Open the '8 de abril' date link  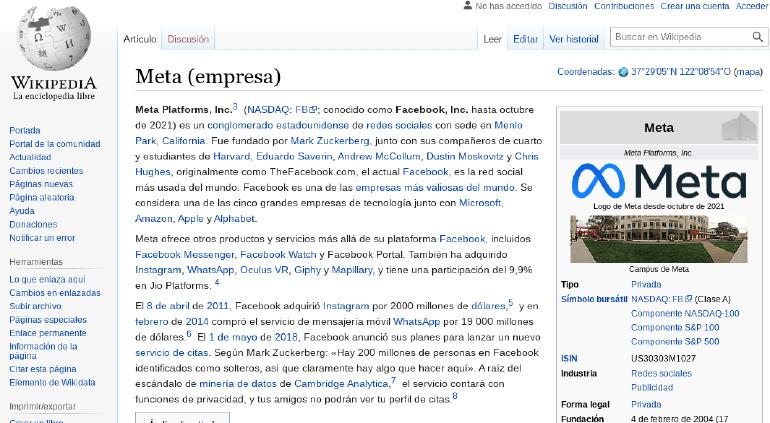(x=167, y=306)
